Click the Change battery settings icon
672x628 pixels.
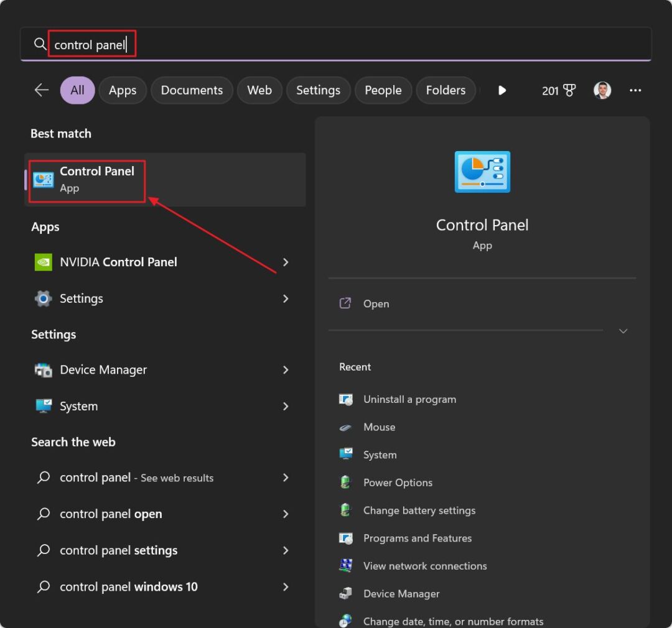point(345,510)
